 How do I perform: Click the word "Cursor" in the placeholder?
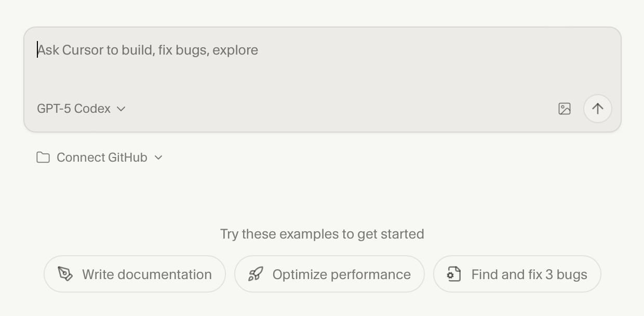coord(83,50)
